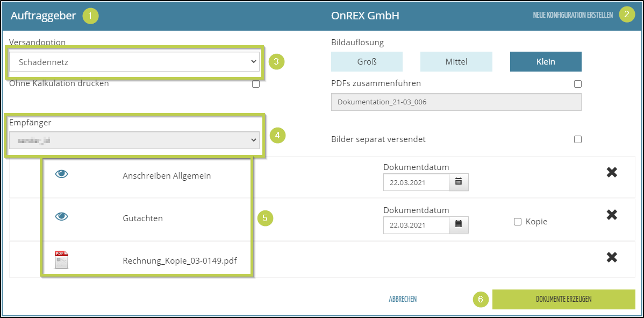Remove Anschreiben Allgemein with X icon

pos(612,173)
